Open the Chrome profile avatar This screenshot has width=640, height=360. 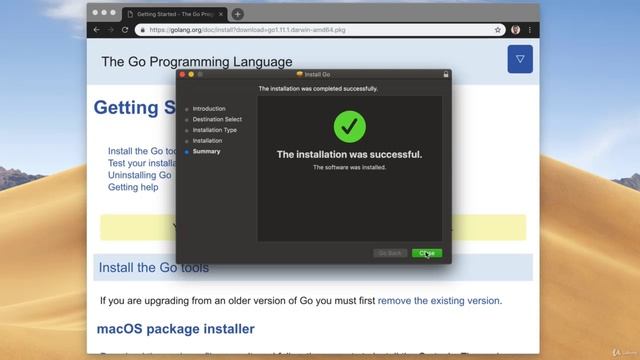(x=516, y=30)
